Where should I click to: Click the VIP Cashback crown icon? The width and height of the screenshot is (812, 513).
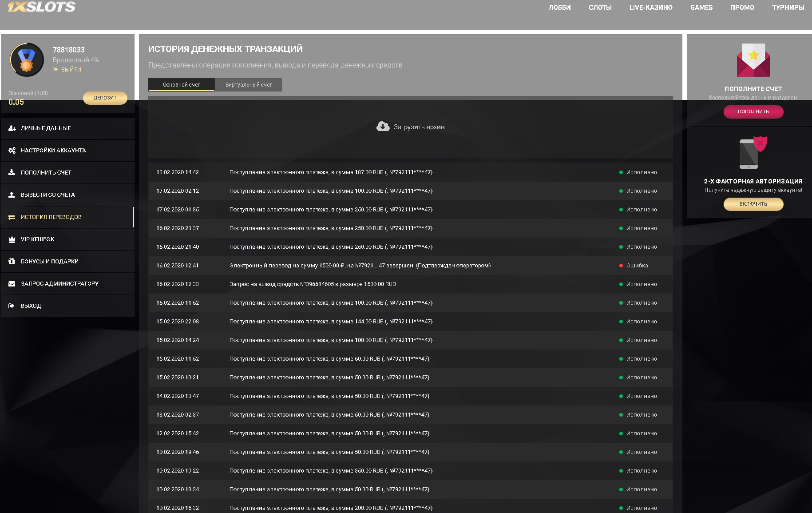click(12, 239)
